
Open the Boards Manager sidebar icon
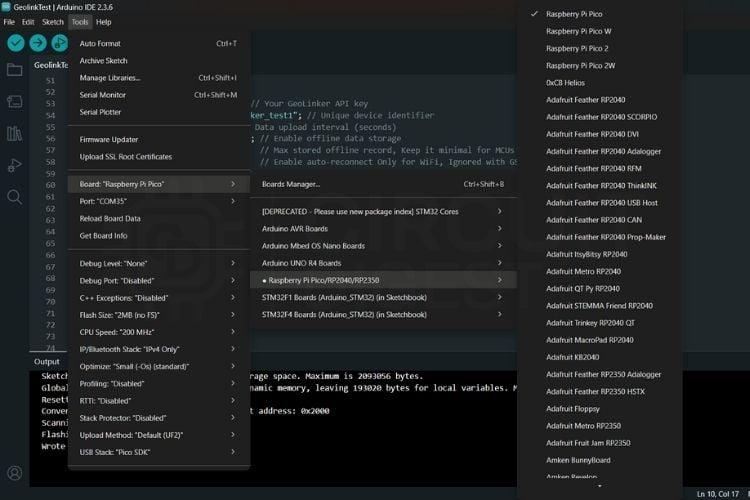[14, 101]
